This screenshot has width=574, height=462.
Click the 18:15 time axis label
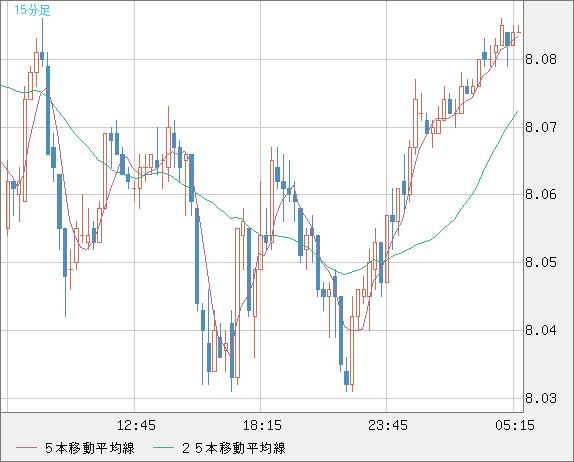click(x=262, y=425)
